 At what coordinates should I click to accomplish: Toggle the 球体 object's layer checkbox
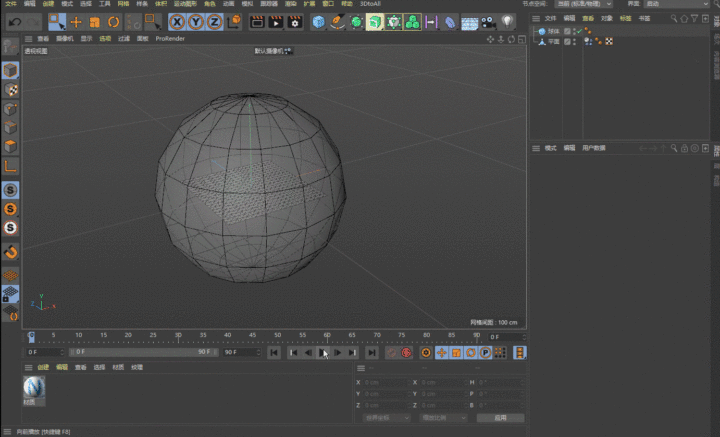coord(567,31)
